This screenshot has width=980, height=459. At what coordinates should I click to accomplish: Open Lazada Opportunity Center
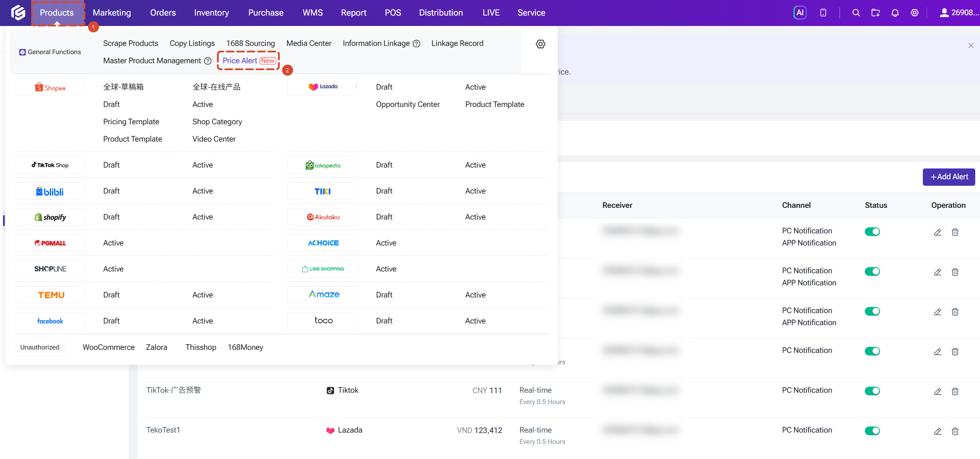408,104
